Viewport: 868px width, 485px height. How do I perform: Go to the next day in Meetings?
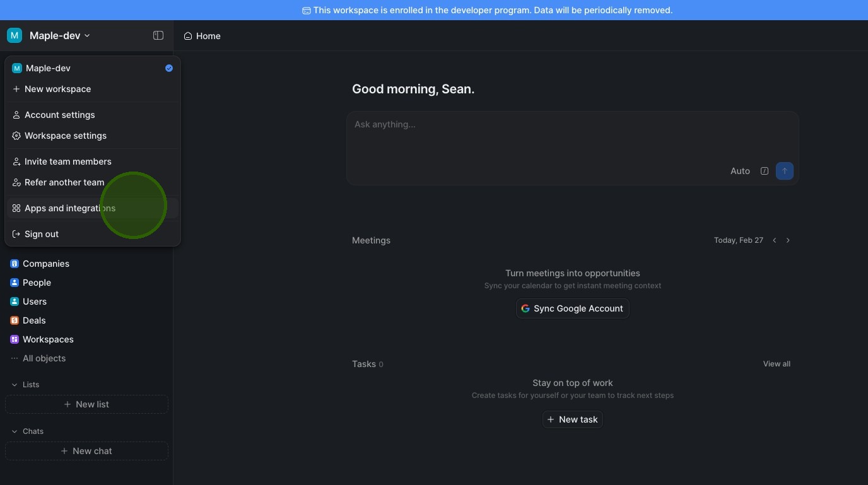pos(788,240)
